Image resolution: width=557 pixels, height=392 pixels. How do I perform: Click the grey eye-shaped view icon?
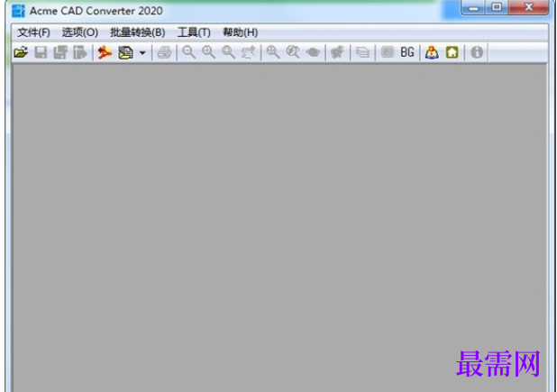[x=313, y=52]
